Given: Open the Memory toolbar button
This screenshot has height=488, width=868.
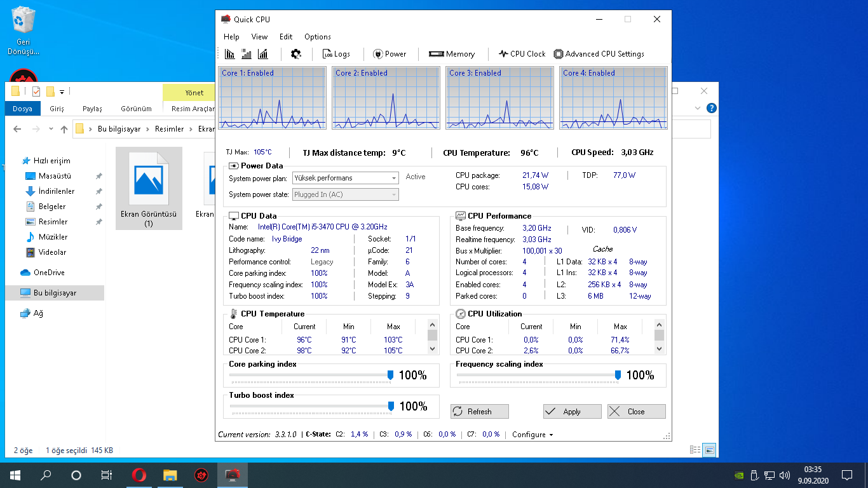Looking at the screenshot, I should coord(452,54).
